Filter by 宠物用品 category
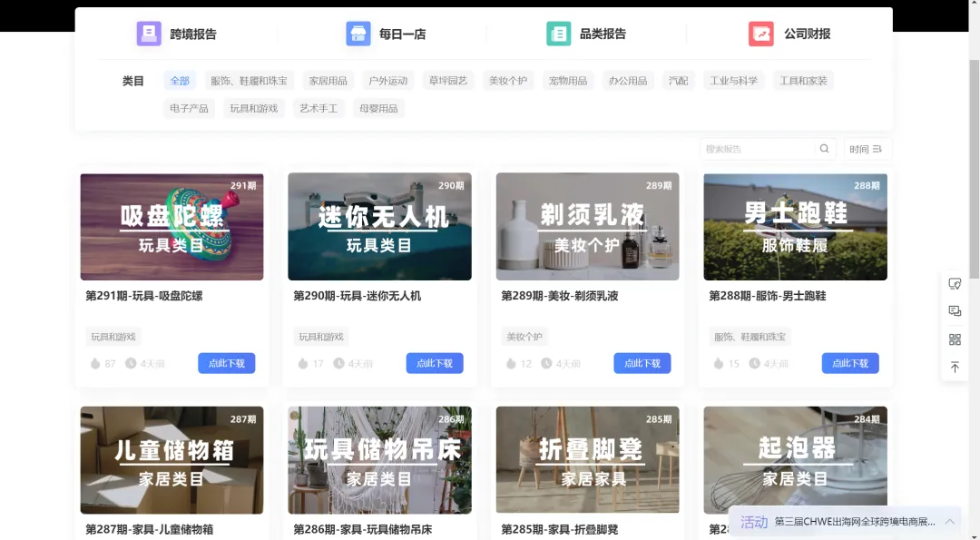Screen dimensions: 980x540 [567, 81]
